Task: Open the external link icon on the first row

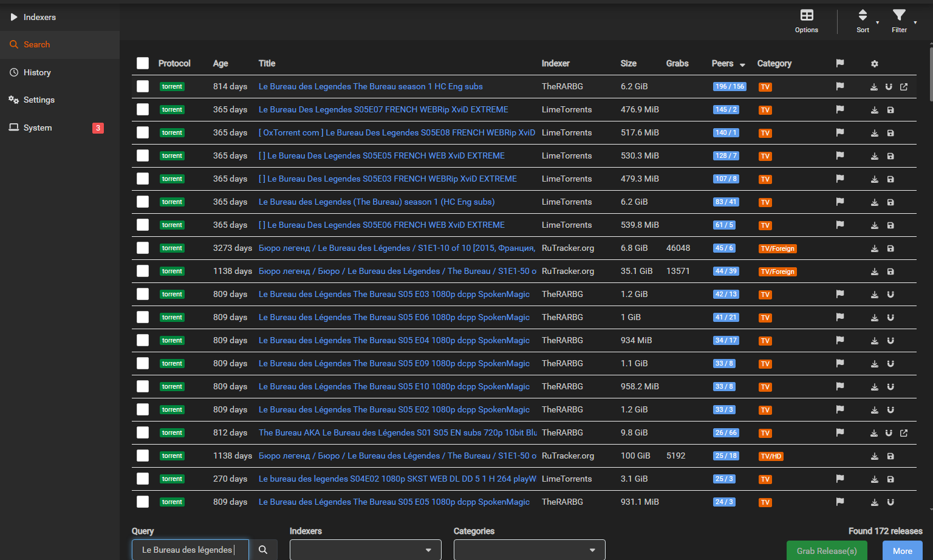Action: (x=904, y=87)
